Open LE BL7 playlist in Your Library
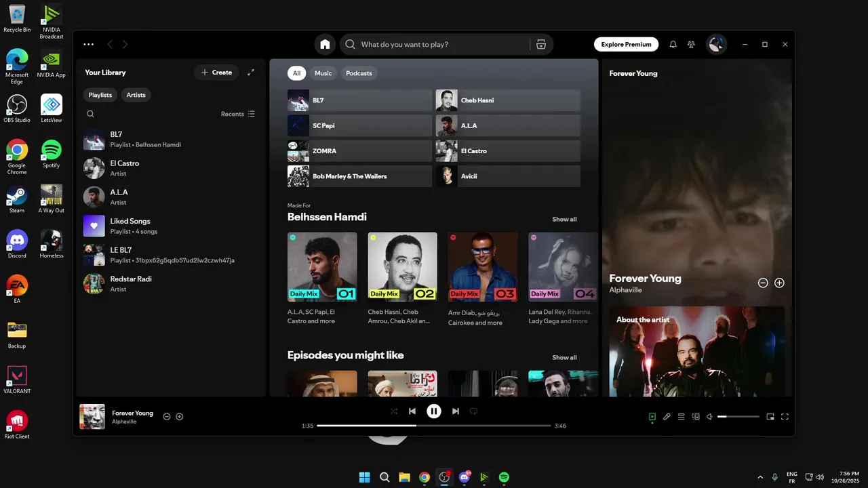The width and height of the screenshot is (868, 488). click(x=171, y=255)
